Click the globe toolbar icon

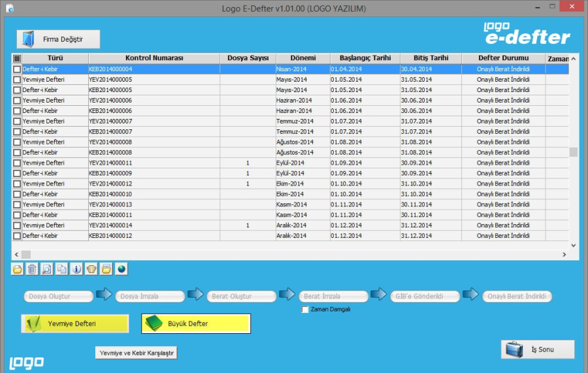[x=121, y=269]
